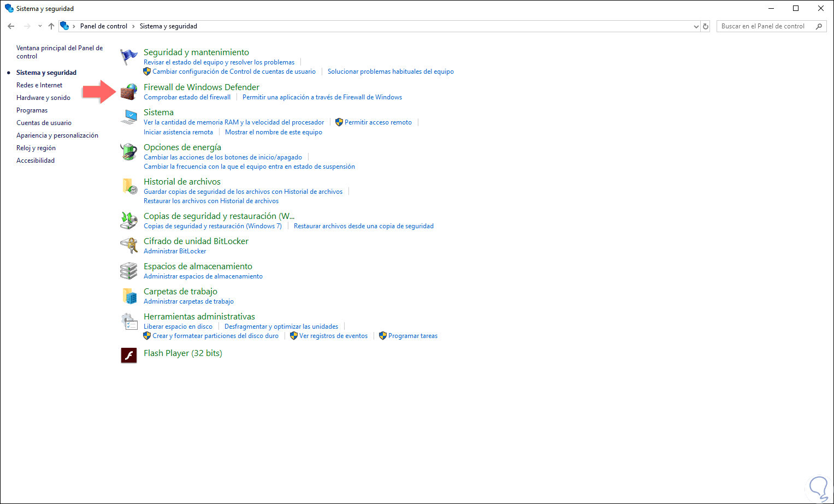Open Accesibilidad category in sidebar
Viewport: 834px width, 504px height.
(36, 161)
